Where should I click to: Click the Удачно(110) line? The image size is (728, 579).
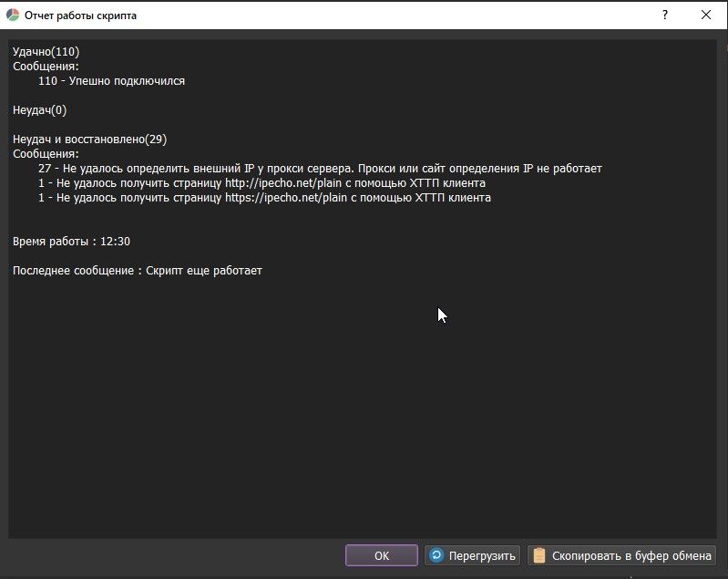pos(46,52)
